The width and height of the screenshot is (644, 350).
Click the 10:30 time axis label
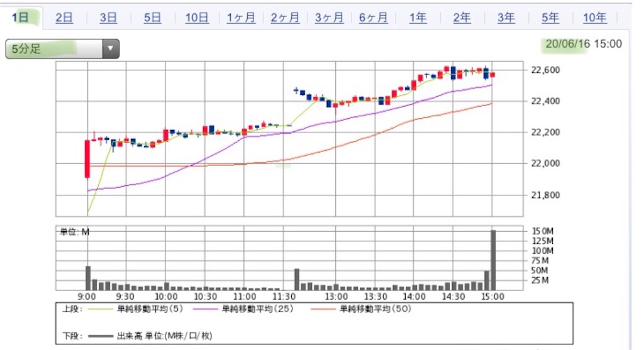(x=206, y=297)
